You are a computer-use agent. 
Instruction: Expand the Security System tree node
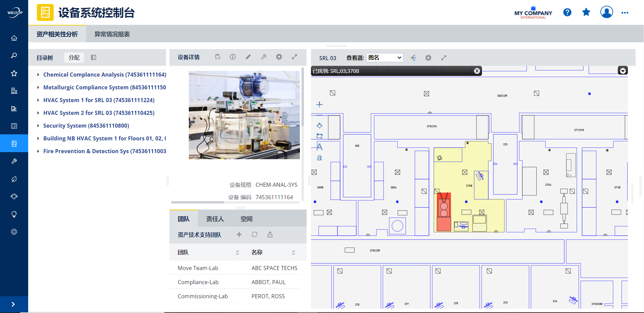pos(38,126)
